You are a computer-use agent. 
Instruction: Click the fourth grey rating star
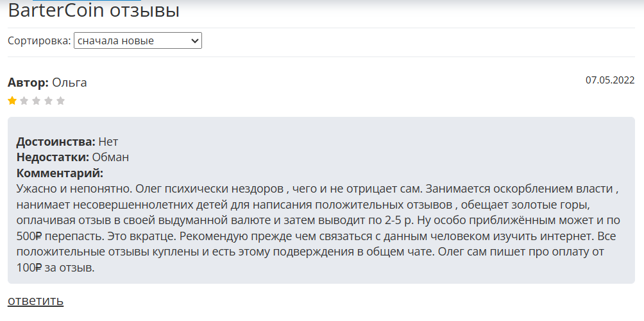(49, 101)
